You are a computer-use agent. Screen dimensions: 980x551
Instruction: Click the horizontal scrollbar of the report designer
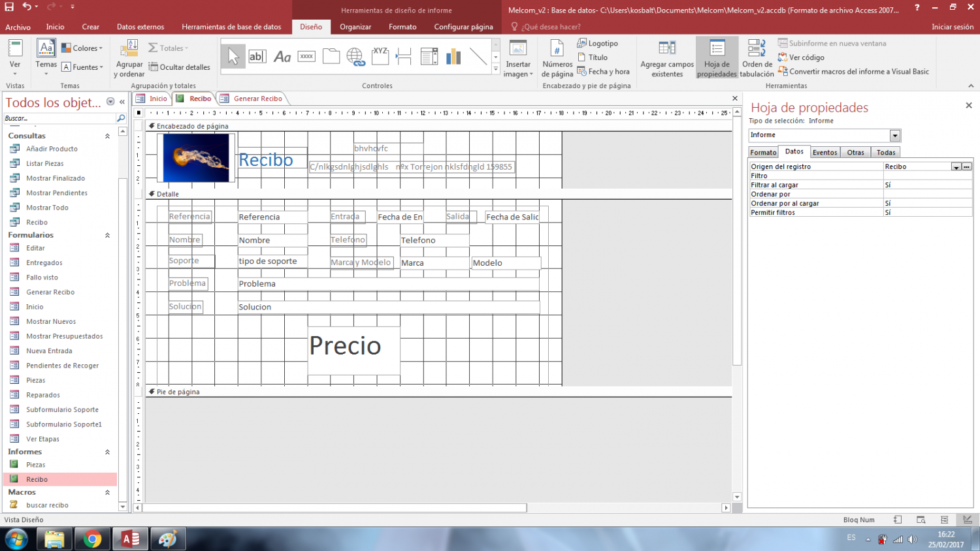(335, 507)
